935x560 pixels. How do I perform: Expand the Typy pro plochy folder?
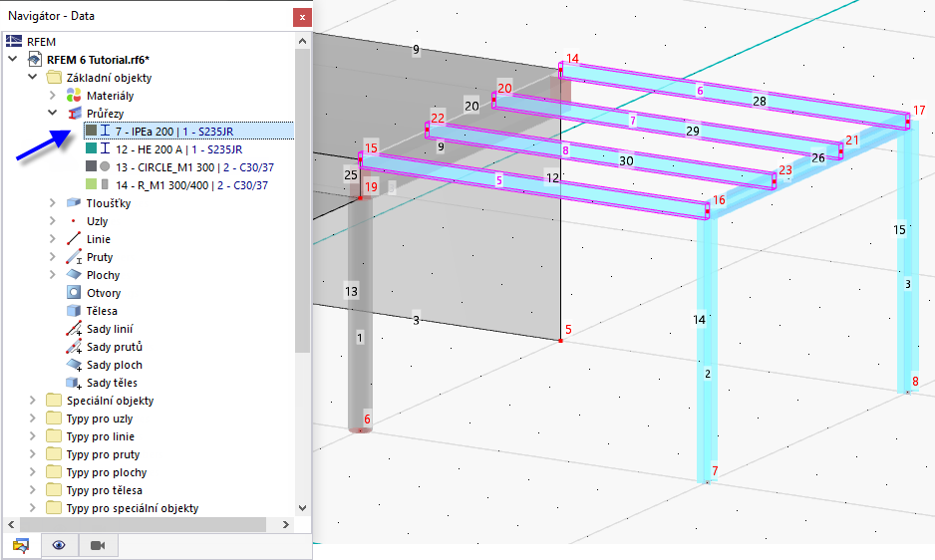[33, 471]
